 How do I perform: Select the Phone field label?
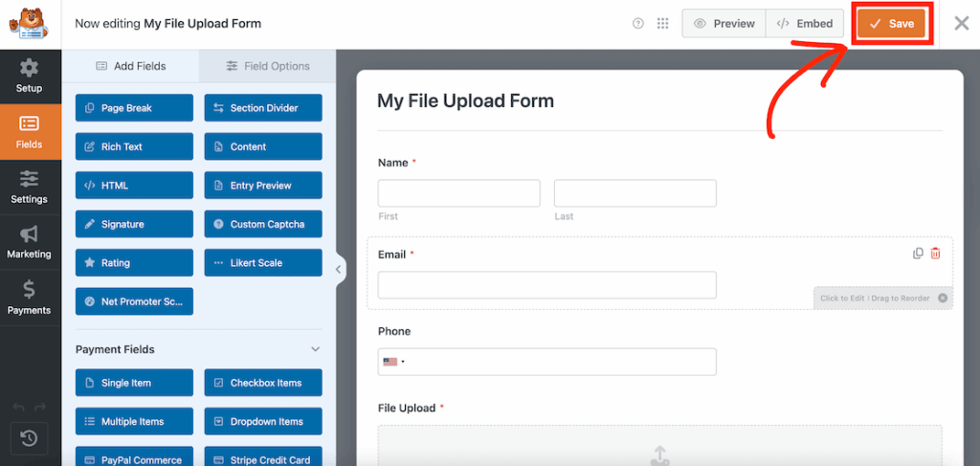point(394,331)
